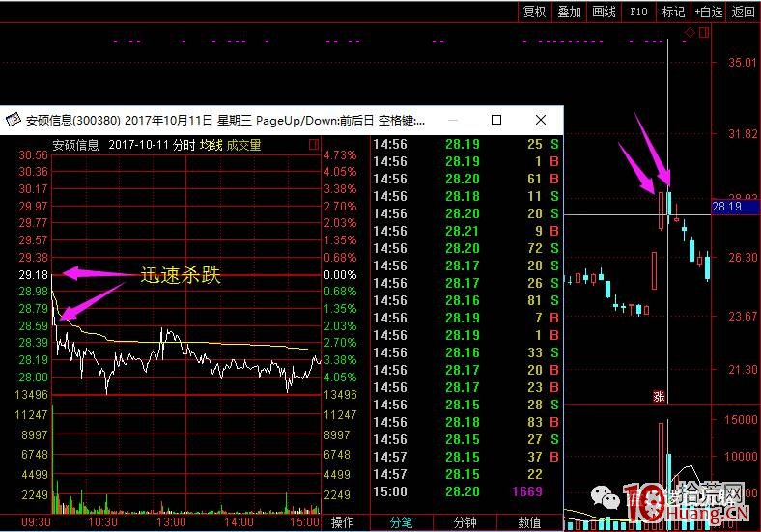The image size is (761, 532).
Task: Click the 成交量 legend label
Action: pos(243,145)
